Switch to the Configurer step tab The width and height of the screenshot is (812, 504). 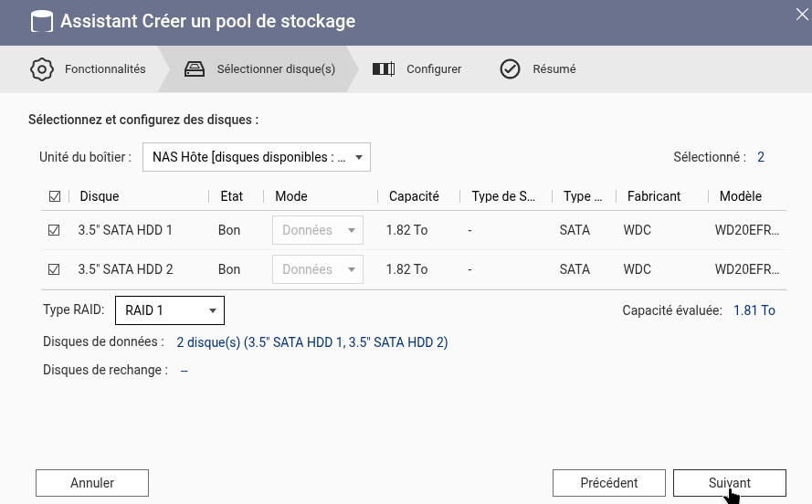(x=434, y=69)
